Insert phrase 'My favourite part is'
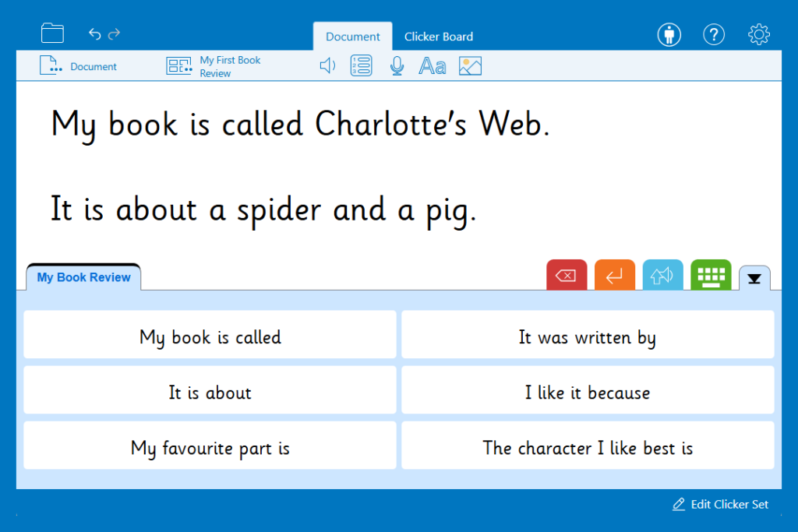This screenshot has width=798, height=532. (x=210, y=445)
